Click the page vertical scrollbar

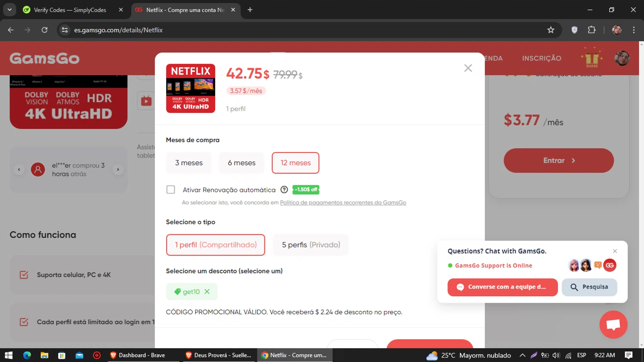point(641,195)
